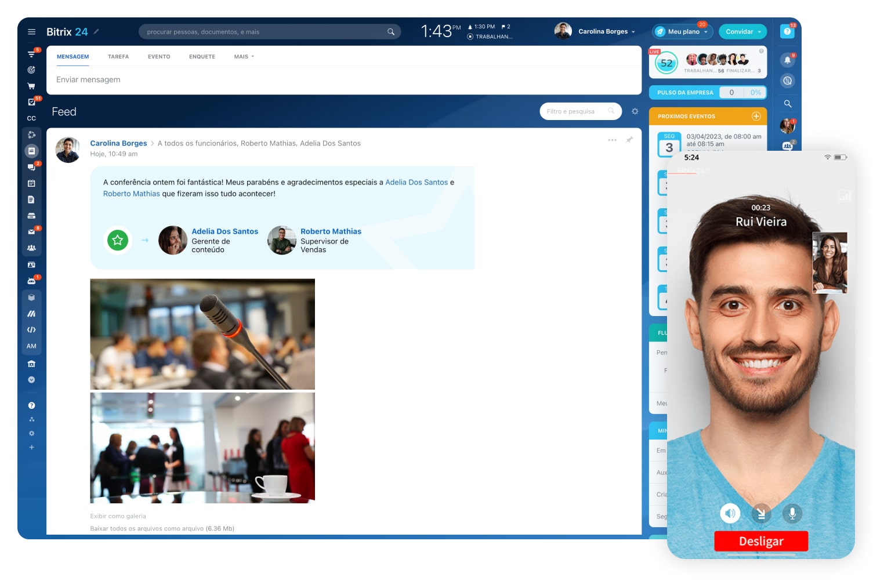Toggle the speaker button on the call

click(x=730, y=513)
